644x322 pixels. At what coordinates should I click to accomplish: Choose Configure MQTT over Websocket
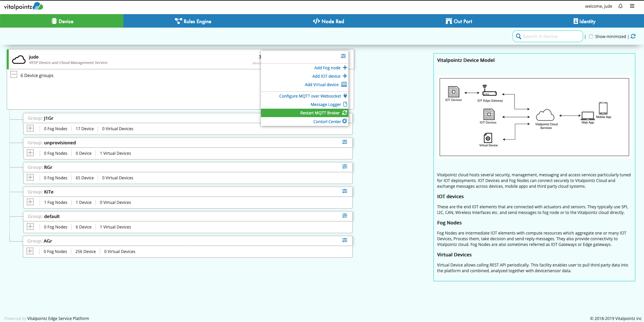(x=310, y=96)
